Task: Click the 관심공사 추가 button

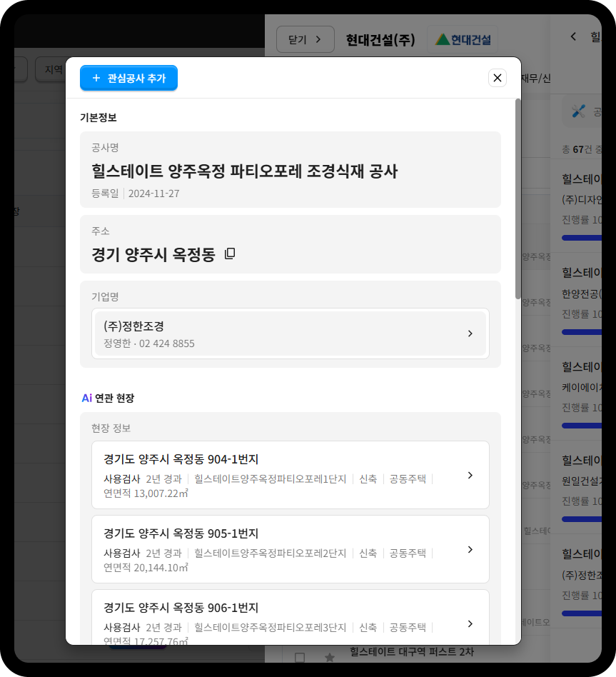Action: (x=128, y=78)
